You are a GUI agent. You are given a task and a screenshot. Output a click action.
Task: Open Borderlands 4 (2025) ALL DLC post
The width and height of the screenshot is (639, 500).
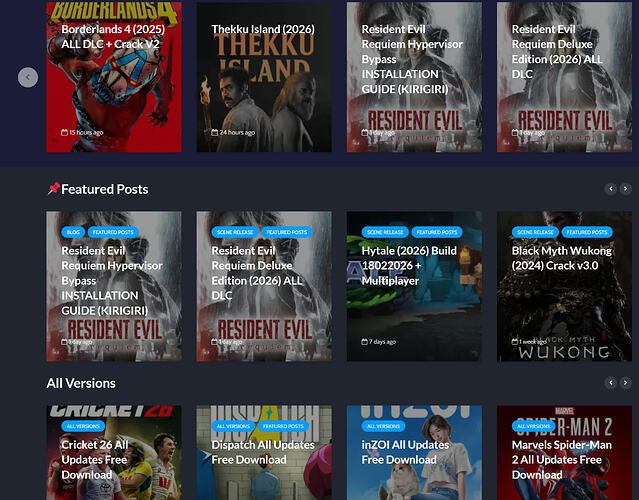point(113,37)
